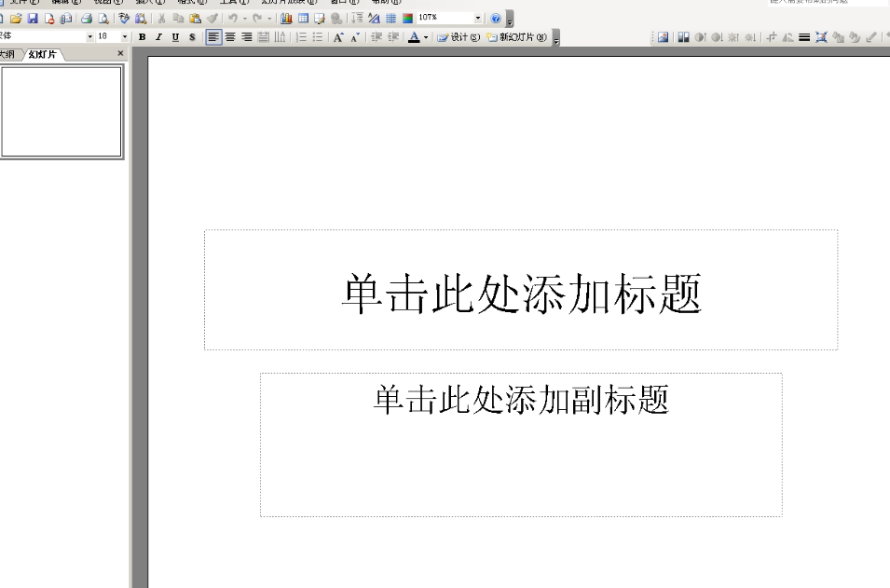
Task: Open the font size dropdown arrow
Action: pos(125,37)
